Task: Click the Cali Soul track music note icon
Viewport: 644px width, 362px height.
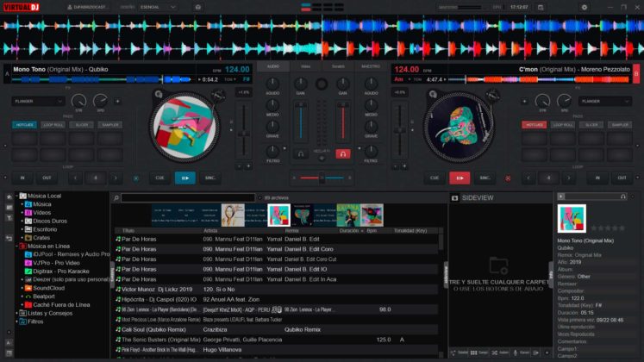Action: click(118, 329)
